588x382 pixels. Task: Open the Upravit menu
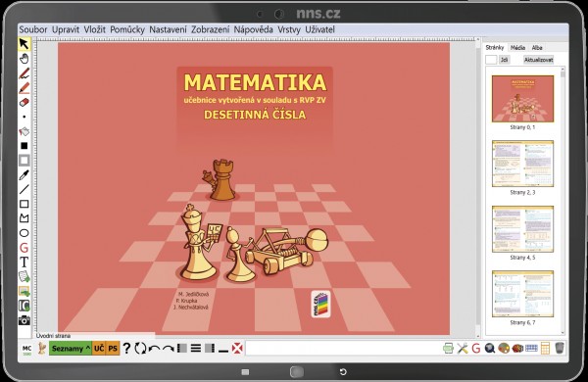click(66, 29)
